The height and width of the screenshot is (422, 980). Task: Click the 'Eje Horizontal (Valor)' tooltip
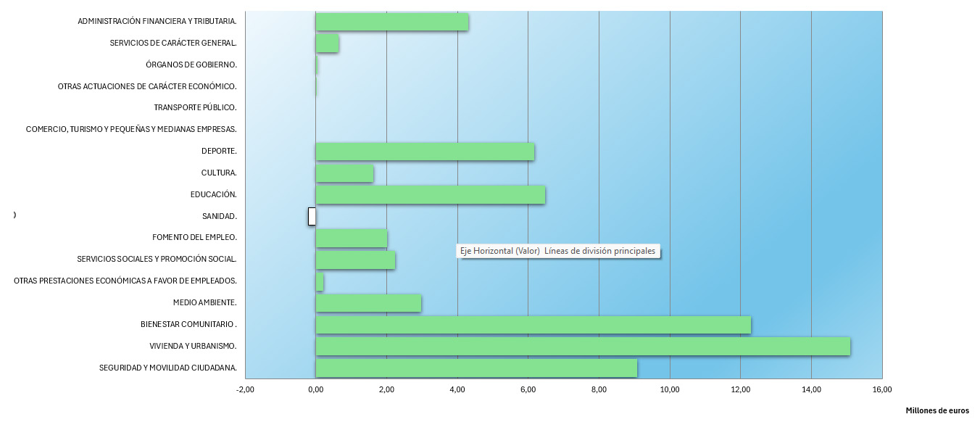(557, 251)
